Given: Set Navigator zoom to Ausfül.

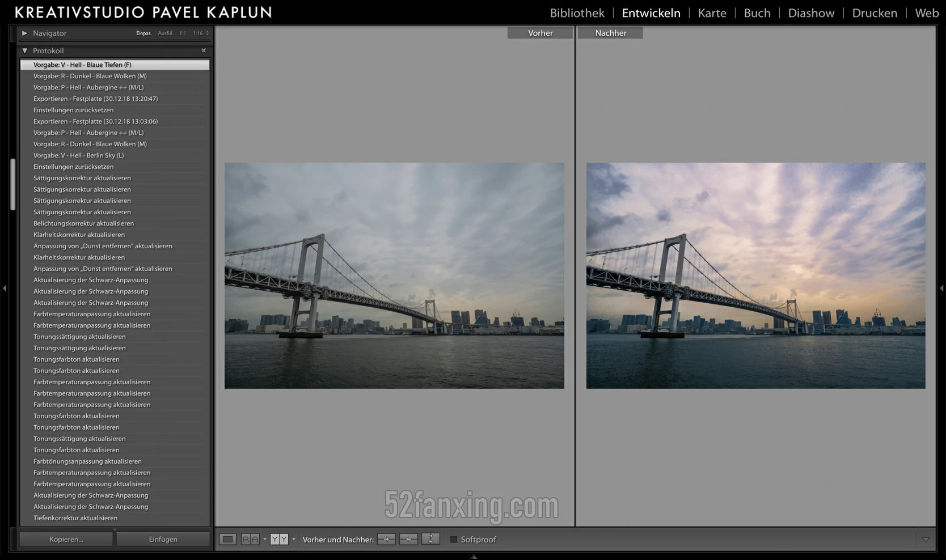Looking at the screenshot, I should [166, 33].
